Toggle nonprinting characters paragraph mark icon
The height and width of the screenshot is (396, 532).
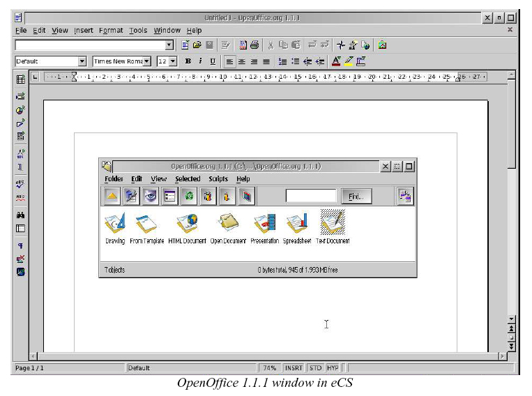(x=21, y=245)
